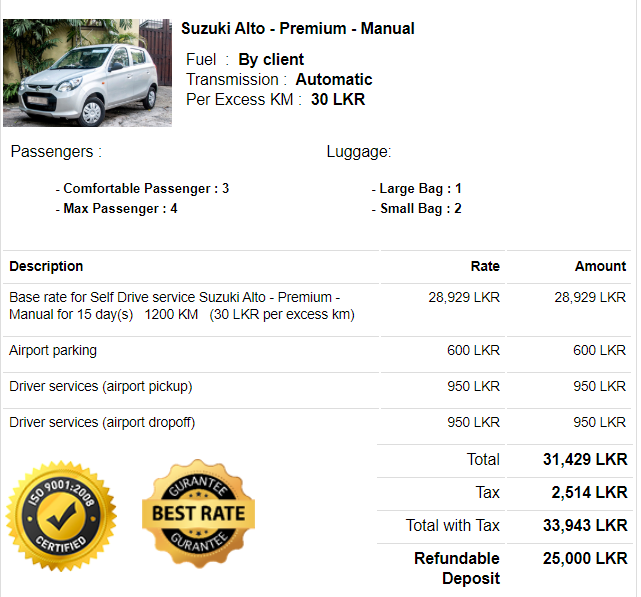
Task: Click the 25,000 LKR refundable deposit value
Action: coord(585,559)
